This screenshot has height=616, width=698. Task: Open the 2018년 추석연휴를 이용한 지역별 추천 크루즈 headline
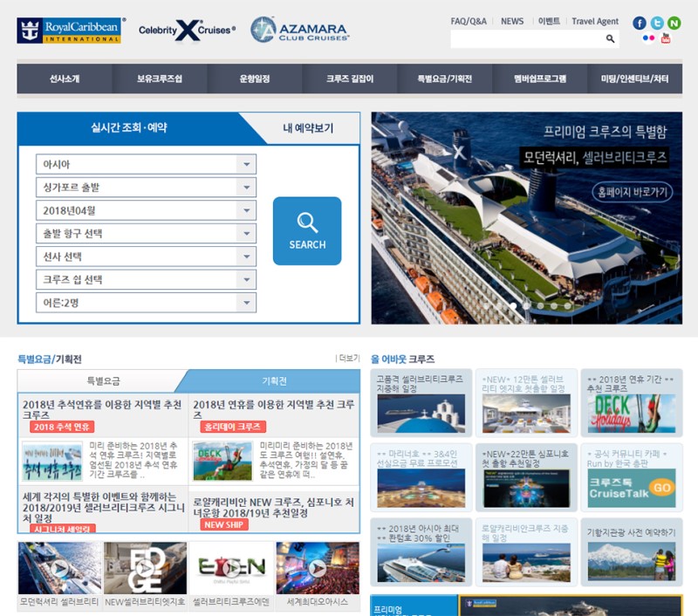pyautogui.click(x=102, y=409)
